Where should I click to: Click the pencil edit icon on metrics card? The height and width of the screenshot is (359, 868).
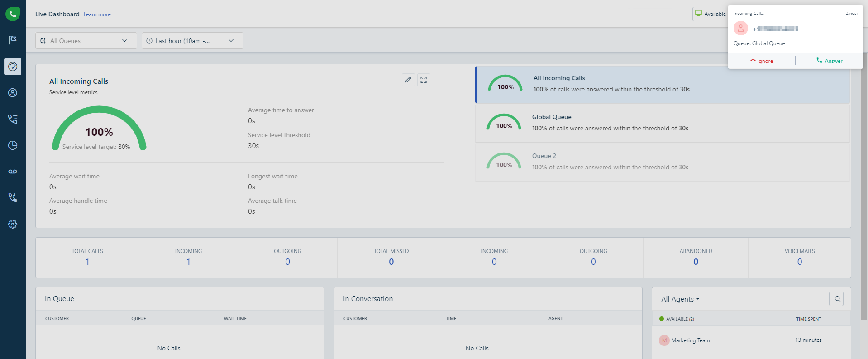tap(408, 80)
